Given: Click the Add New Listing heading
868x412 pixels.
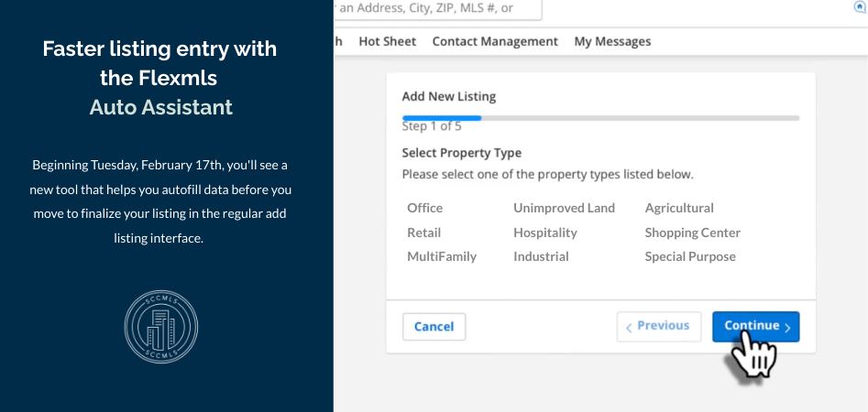Looking at the screenshot, I should point(448,96).
